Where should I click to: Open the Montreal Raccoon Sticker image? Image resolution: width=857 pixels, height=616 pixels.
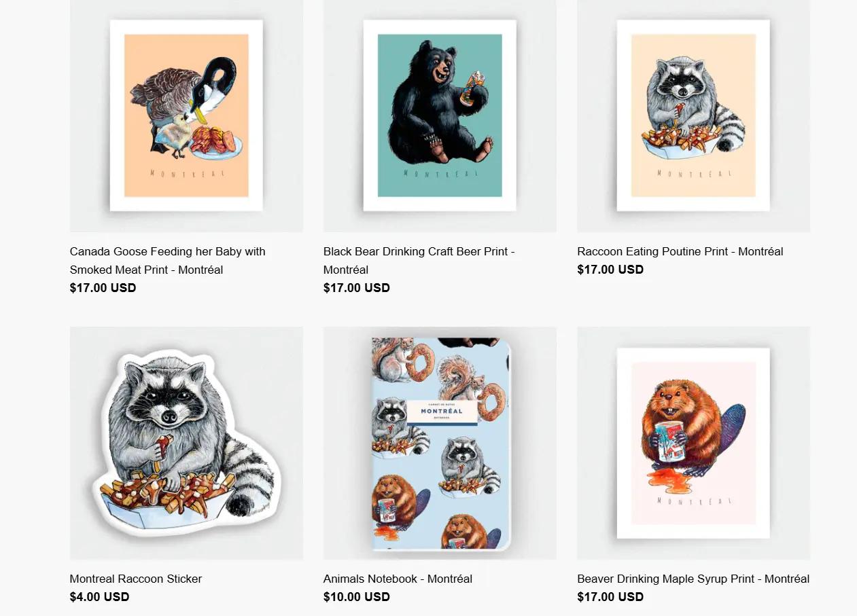186,443
